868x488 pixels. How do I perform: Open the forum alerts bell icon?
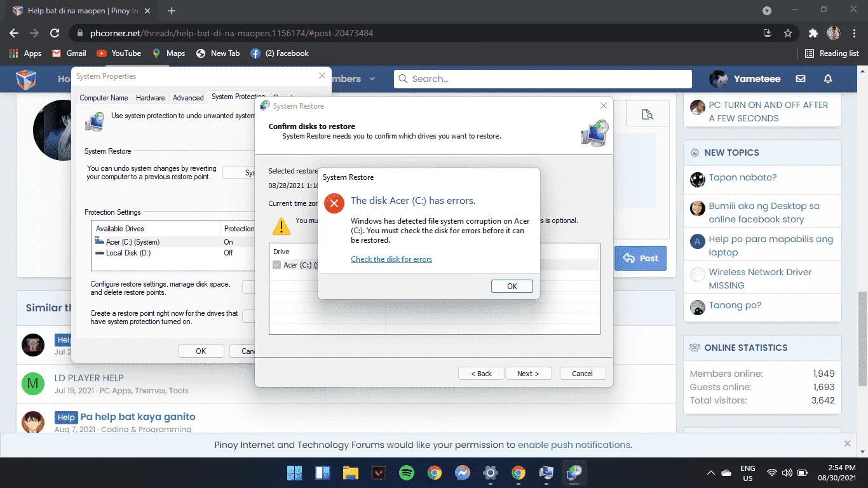point(828,79)
